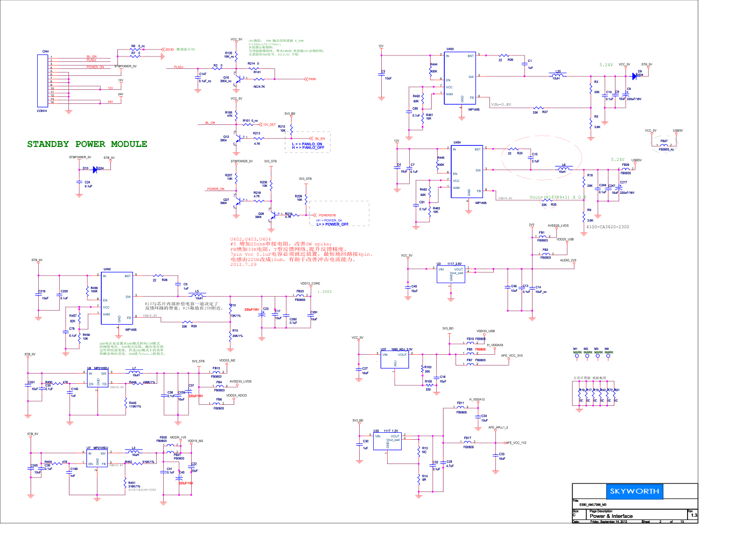Select the U7 MP2105DJ label
This screenshot has width=756, height=534.
[x=97, y=448]
